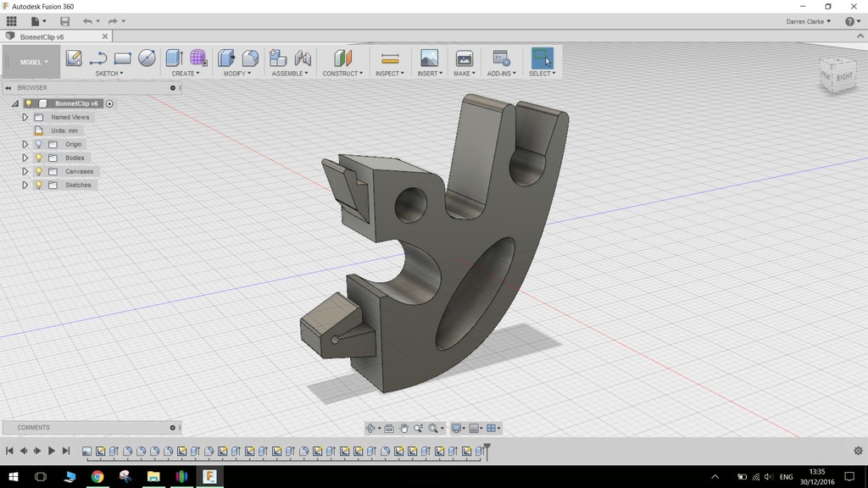Click the Pan hand navigation icon
Screen dimensions: 868x488
point(404,428)
